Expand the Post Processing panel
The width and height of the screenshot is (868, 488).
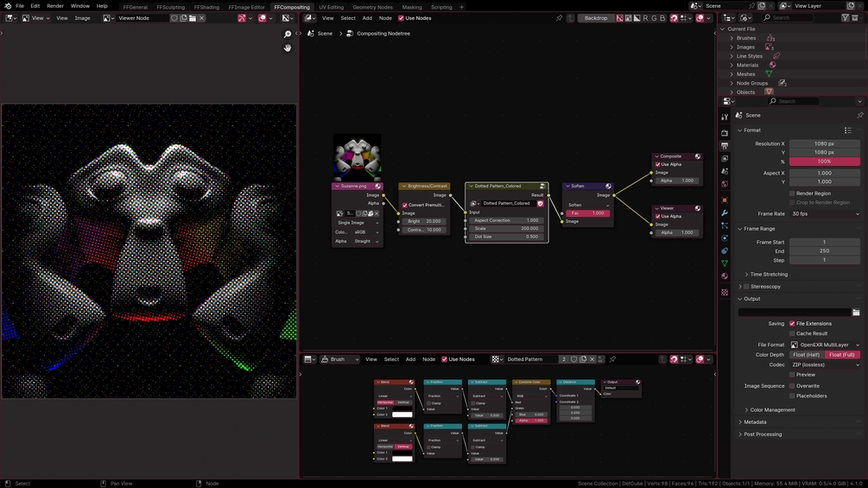[740, 434]
